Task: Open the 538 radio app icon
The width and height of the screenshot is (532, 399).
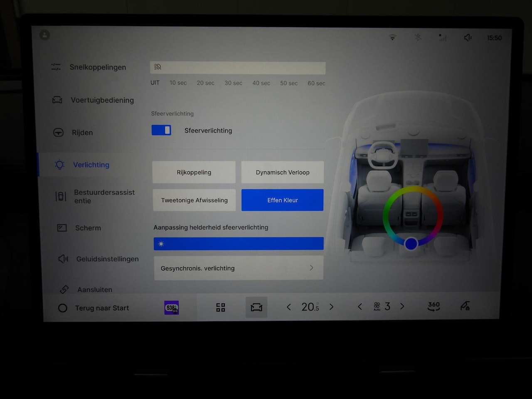Action: pos(172,308)
